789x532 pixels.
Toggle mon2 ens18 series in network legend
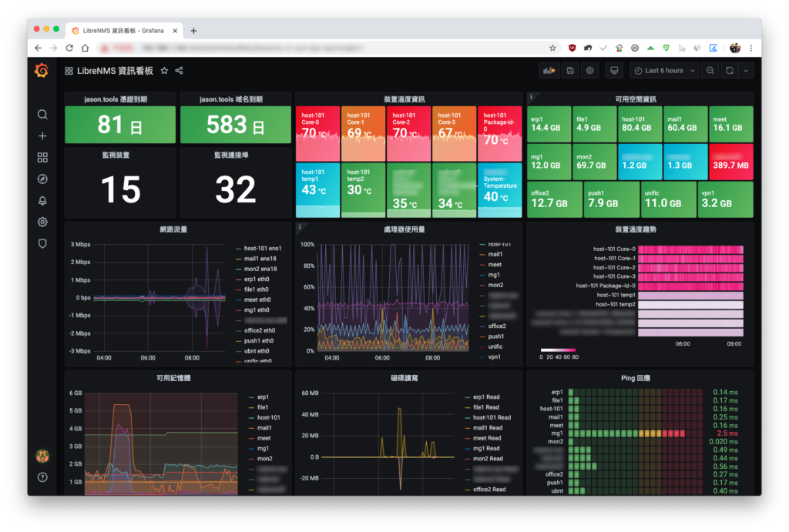260,269
